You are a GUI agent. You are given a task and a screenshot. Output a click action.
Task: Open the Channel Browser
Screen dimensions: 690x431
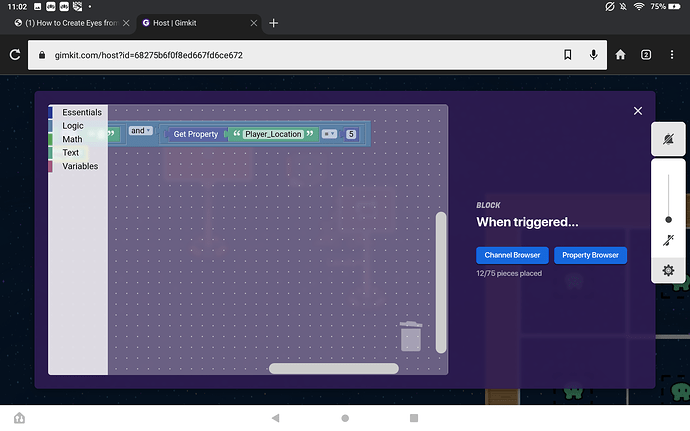point(511,255)
